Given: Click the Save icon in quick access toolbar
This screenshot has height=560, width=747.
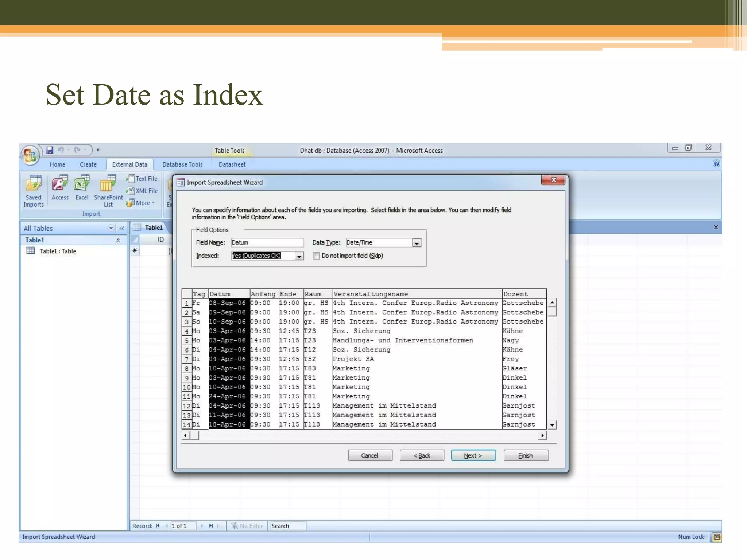Looking at the screenshot, I should 50,150.
